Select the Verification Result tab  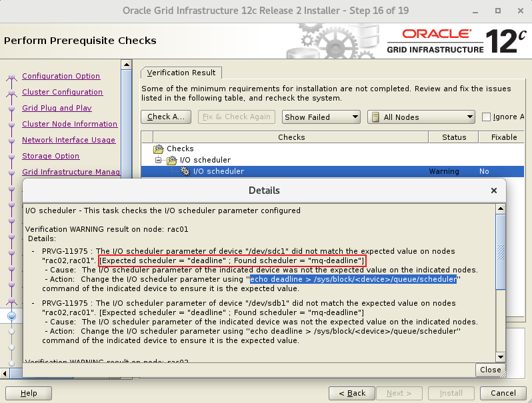pos(181,73)
